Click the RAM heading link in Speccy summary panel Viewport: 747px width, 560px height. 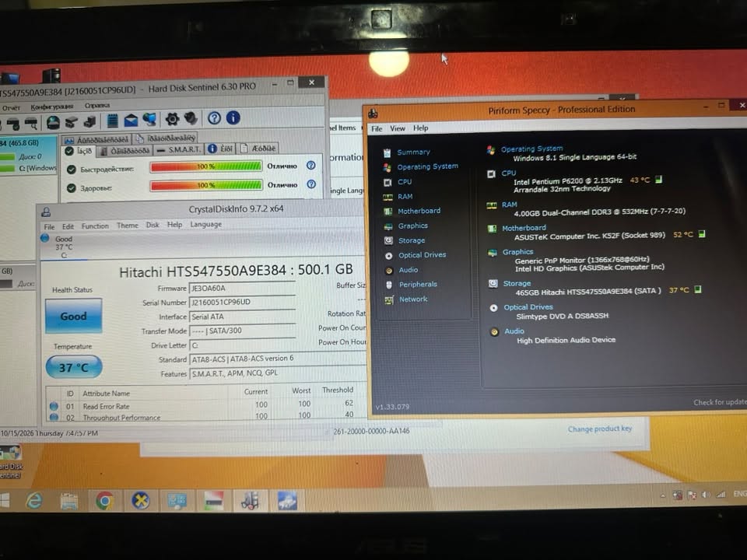coord(509,205)
